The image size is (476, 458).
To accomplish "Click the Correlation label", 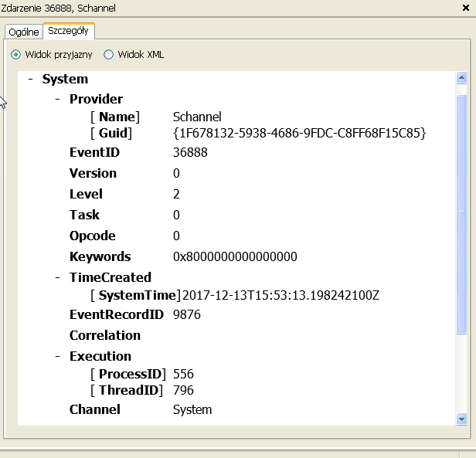I will point(105,336).
